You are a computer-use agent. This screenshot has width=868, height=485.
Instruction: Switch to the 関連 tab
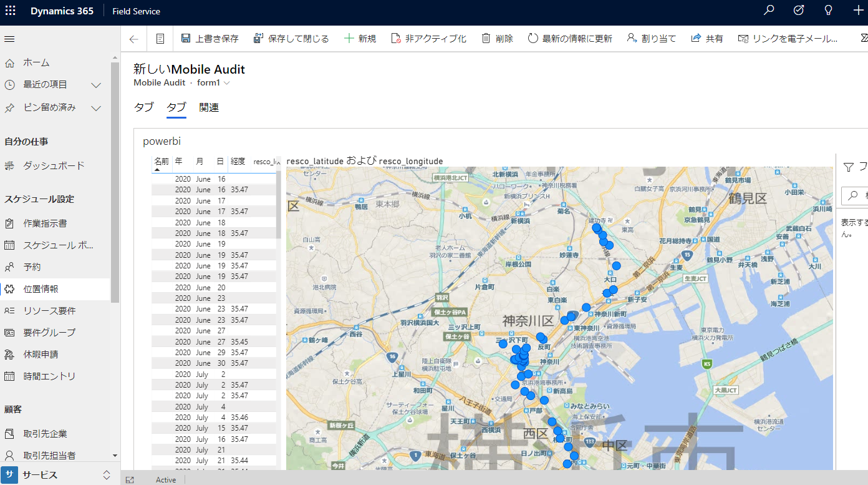coord(209,107)
